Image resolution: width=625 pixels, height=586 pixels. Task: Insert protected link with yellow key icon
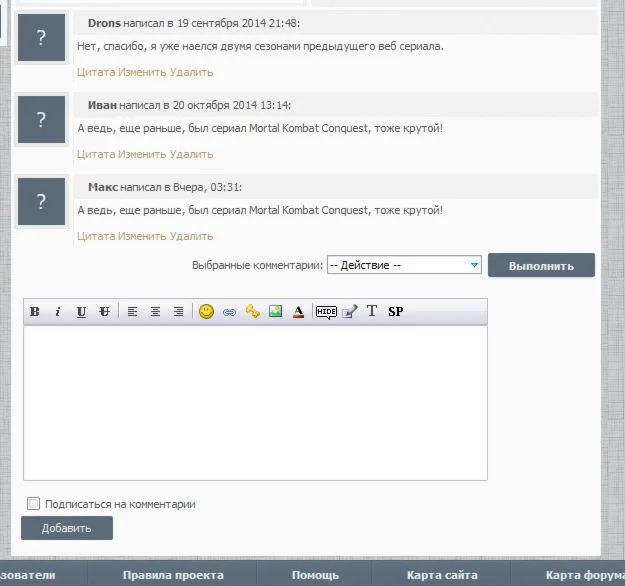click(x=252, y=311)
